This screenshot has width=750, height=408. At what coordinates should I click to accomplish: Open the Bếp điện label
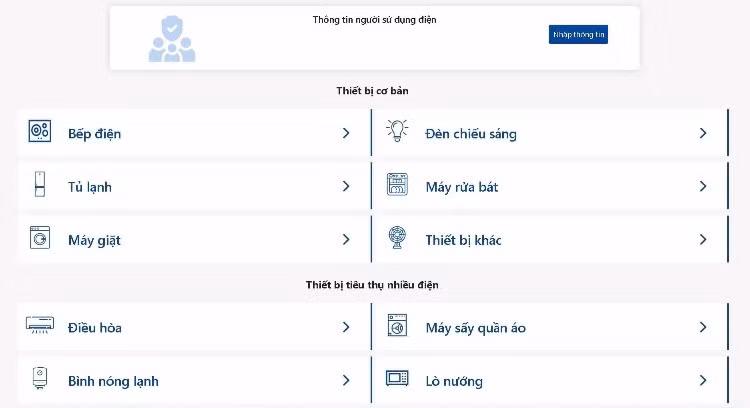pos(94,134)
